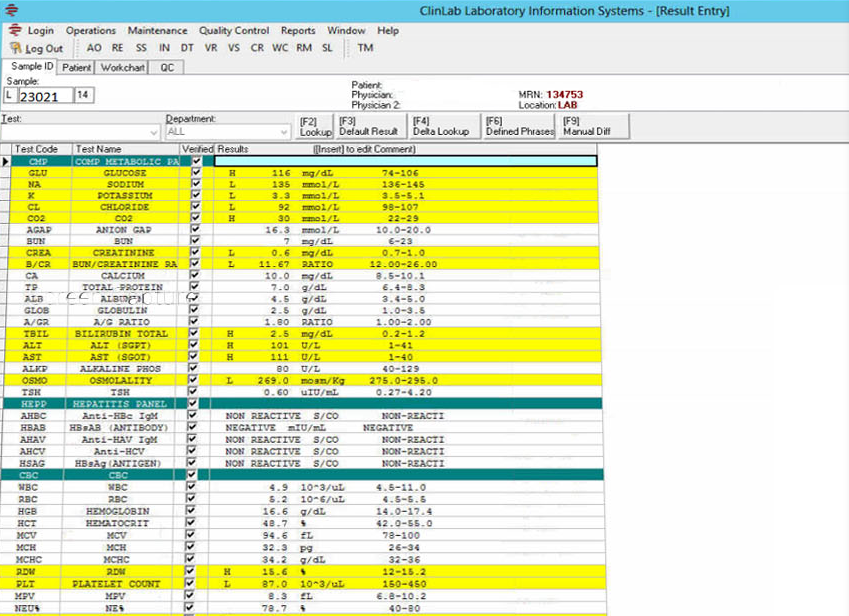
Task: Open the Test dropdown list
Action: tap(154, 132)
